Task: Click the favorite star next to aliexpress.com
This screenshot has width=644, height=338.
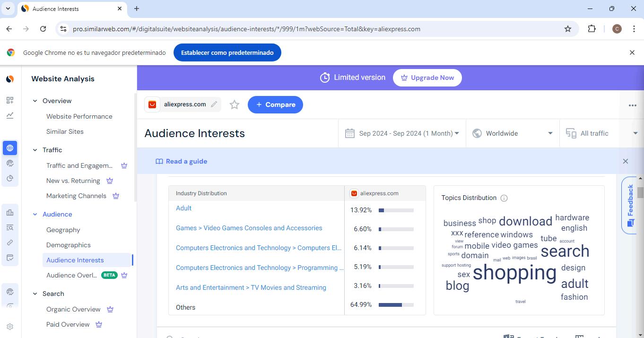Action: [235, 105]
